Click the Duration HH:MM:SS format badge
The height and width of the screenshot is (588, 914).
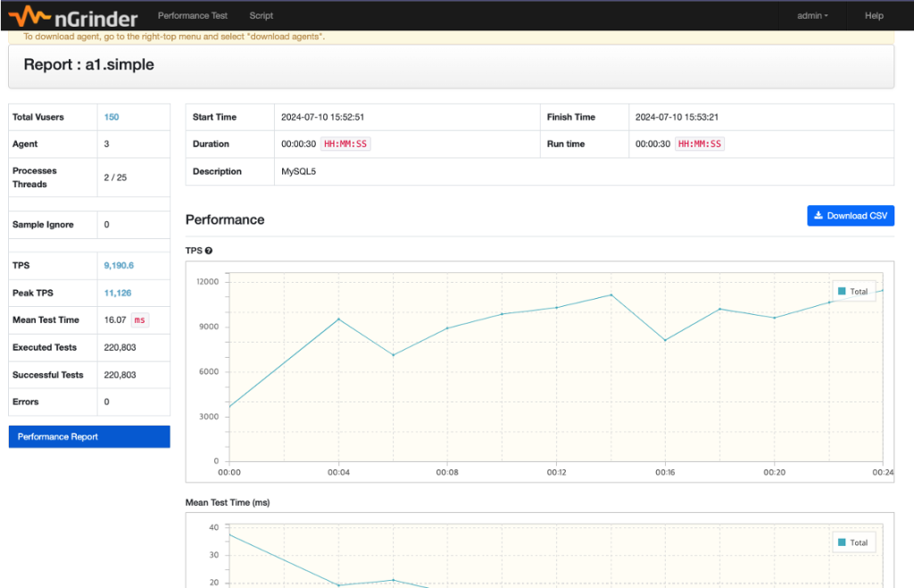tap(345, 144)
